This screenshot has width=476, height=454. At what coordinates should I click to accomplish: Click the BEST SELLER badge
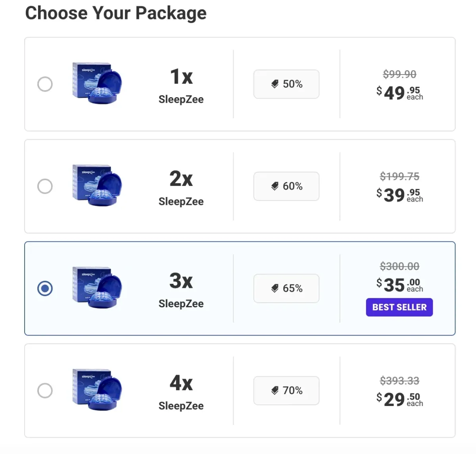399,307
